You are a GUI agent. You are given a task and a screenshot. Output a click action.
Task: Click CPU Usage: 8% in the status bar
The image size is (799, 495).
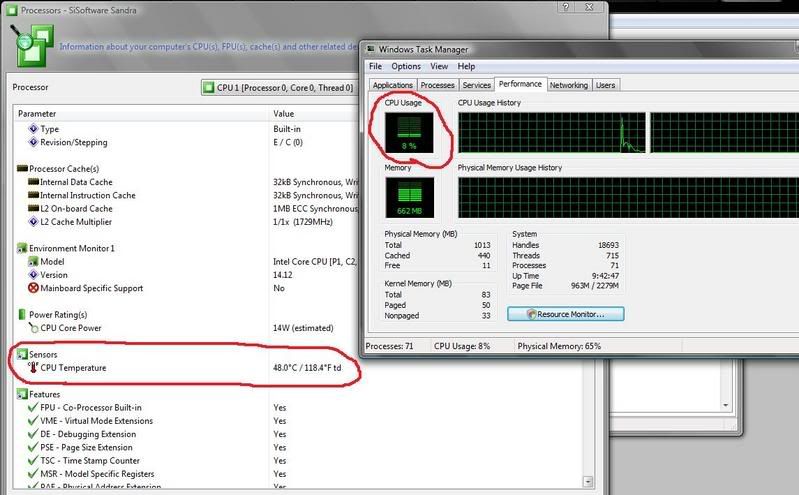(x=462, y=346)
